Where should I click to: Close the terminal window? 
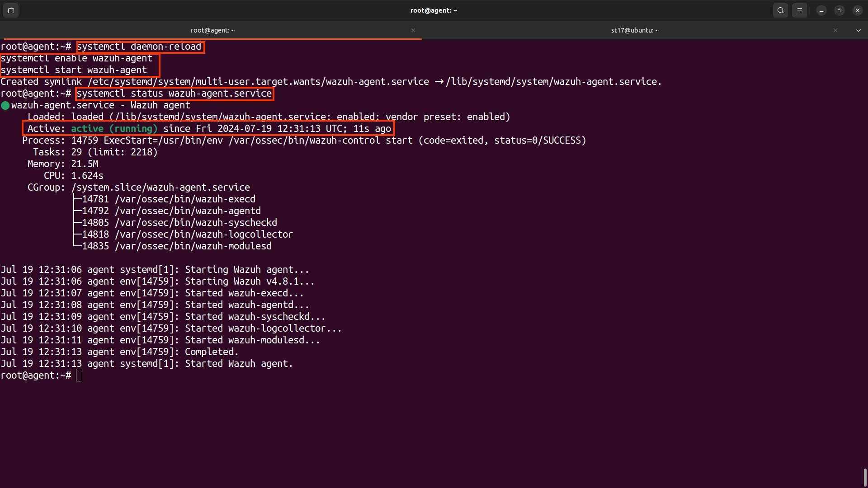[857, 10]
